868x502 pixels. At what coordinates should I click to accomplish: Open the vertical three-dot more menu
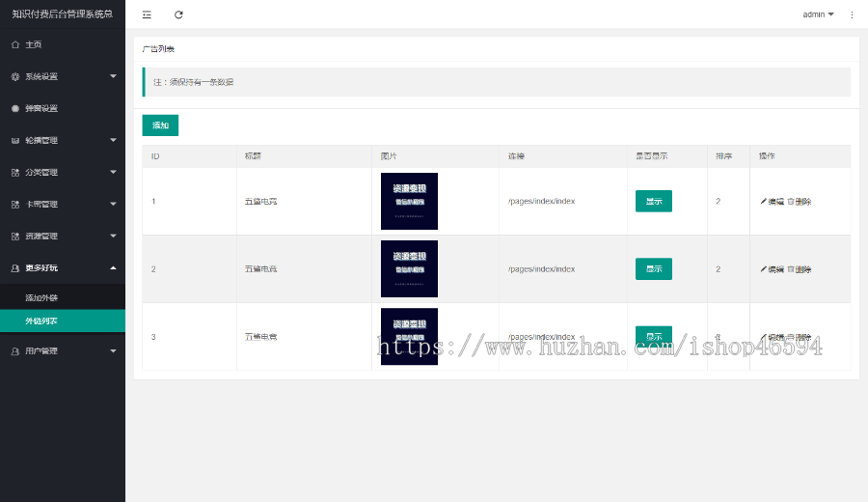(852, 14)
